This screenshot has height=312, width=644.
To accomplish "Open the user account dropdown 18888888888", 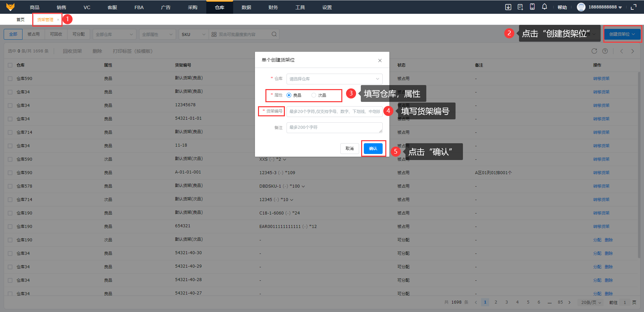I will (x=605, y=7).
